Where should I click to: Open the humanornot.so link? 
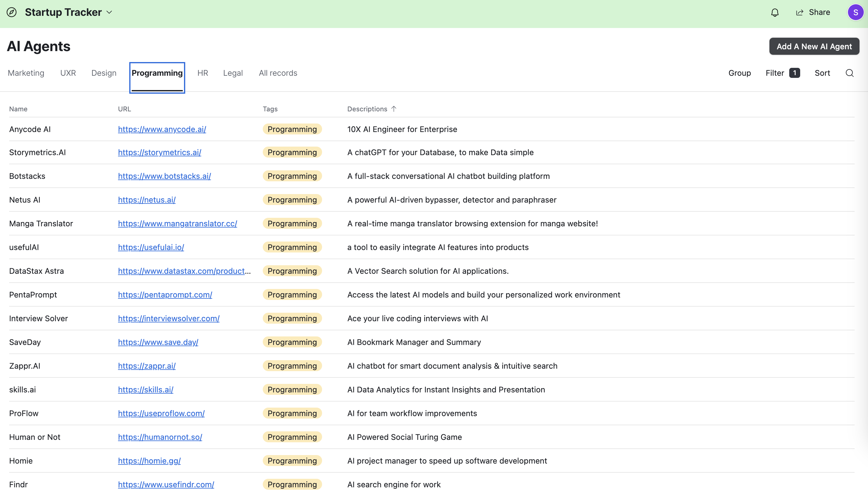tap(160, 437)
